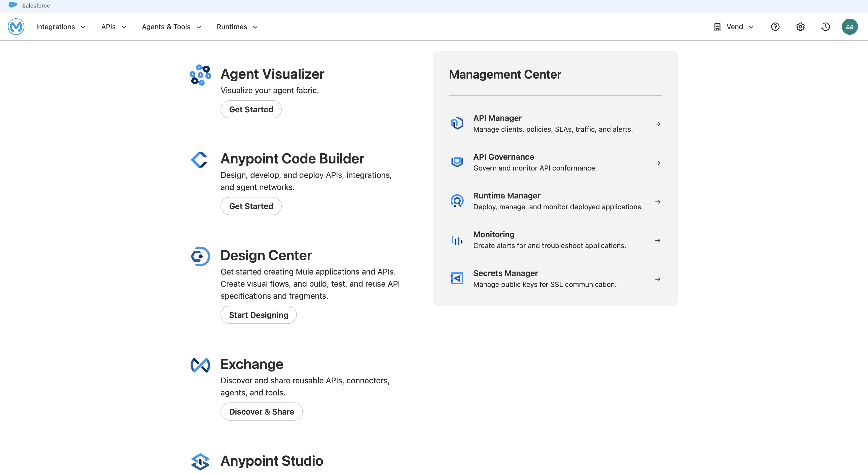Click the Agent Visualizer icon
868x474 pixels.
click(200, 75)
